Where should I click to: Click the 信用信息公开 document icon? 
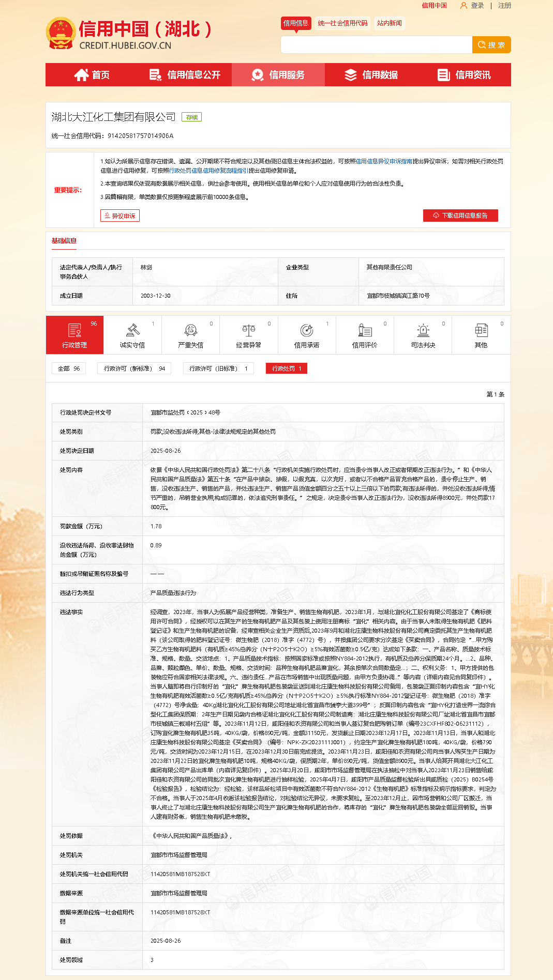[x=155, y=75]
